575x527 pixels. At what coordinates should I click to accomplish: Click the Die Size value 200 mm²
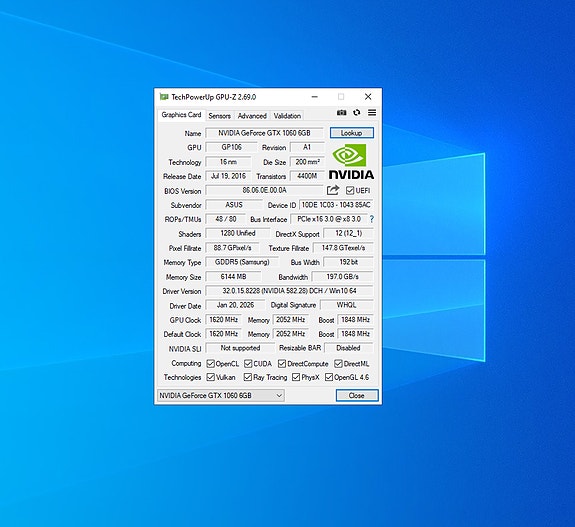(x=307, y=162)
